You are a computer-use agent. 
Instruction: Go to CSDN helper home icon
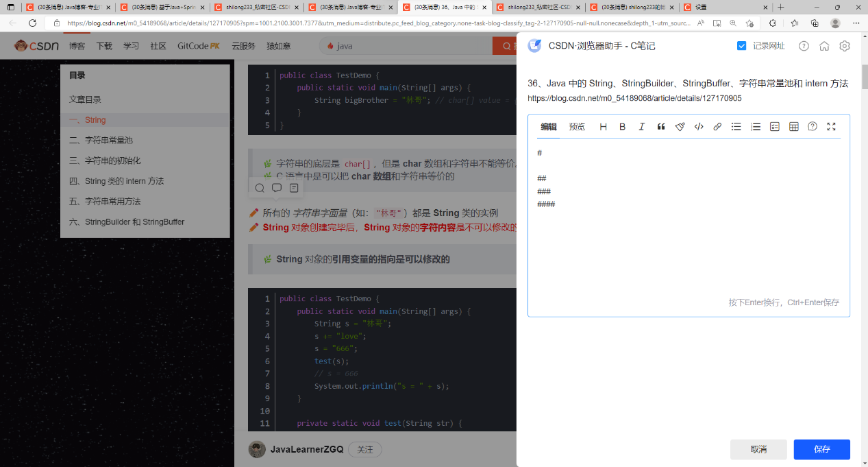pyautogui.click(x=824, y=46)
